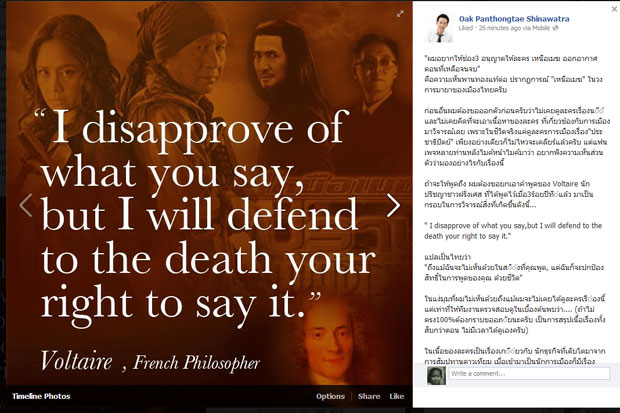
Task: Open the 26 minutes ago timestamp
Action: [499, 28]
